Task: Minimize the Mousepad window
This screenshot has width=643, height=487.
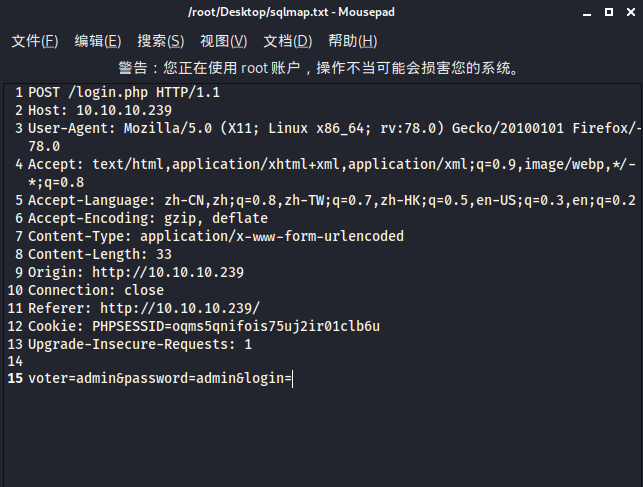Action: pos(587,13)
